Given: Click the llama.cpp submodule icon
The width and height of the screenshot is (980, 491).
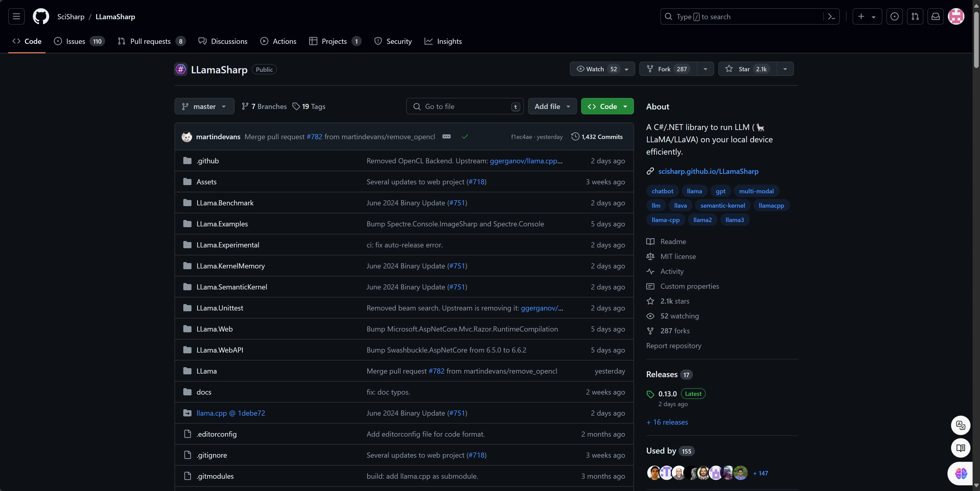Looking at the screenshot, I should [187, 413].
